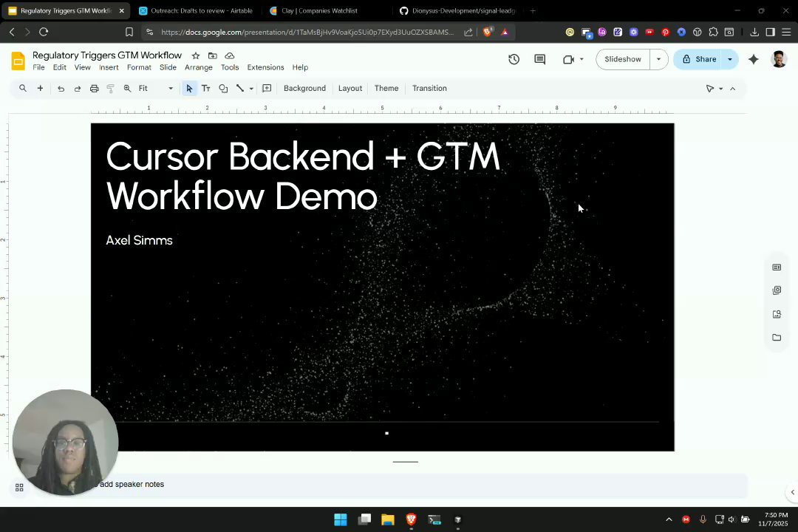Star the Regulatory Triggers GTM Workflow presentation
Image resolution: width=798 pixels, height=532 pixels.
coord(195,55)
